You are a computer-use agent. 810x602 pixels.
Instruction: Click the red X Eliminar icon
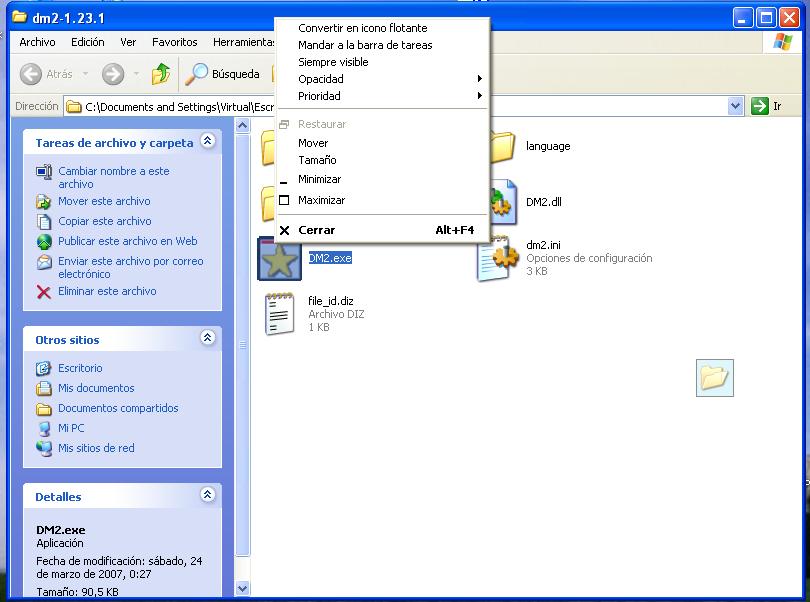[44, 292]
